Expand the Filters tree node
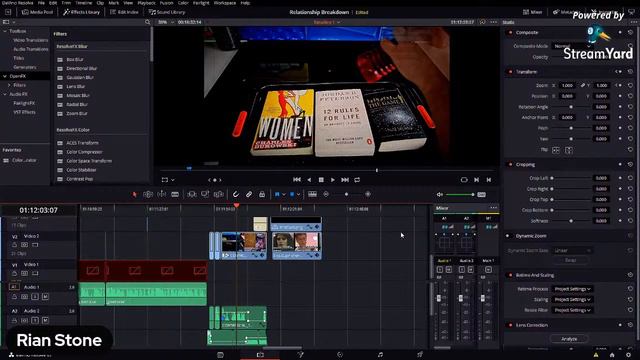The width and height of the screenshot is (640, 360). coord(9,85)
